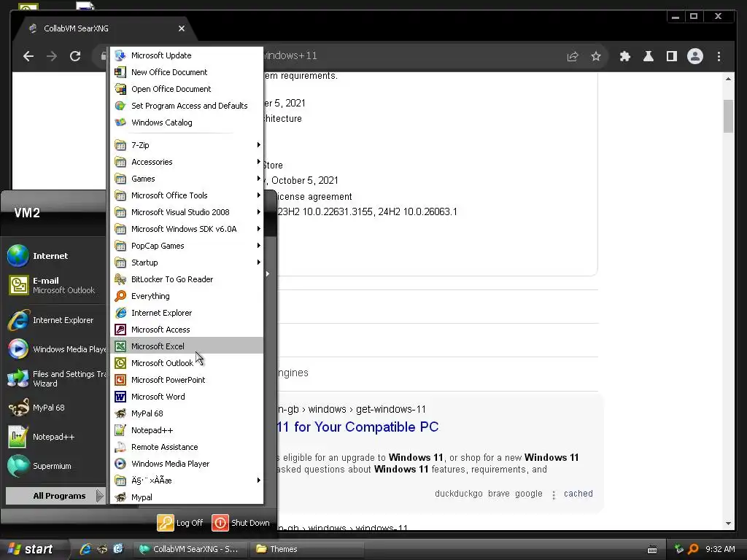Go back using the browser back arrow
747x560 pixels.
coord(28,56)
